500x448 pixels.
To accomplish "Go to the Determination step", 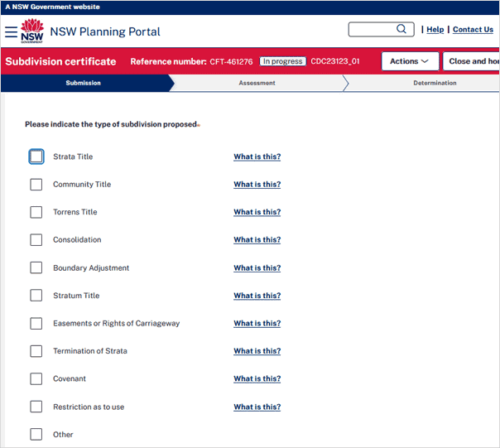I will coord(435,83).
